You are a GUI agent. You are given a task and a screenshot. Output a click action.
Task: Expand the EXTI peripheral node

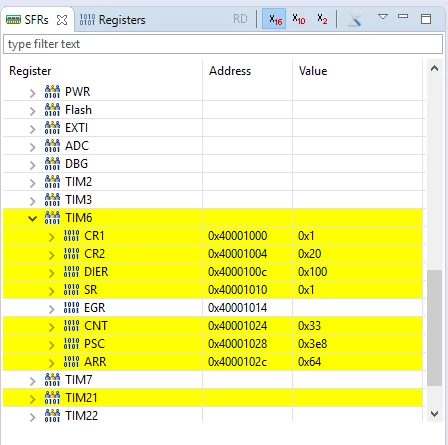tap(32, 129)
